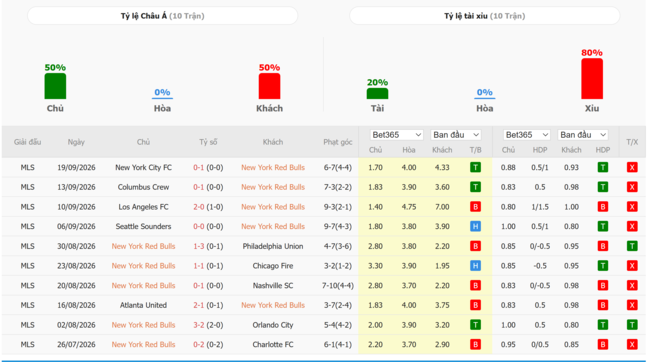The width and height of the screenshot is (650, 362).
Task: Click the Tỷ số column header
Action: (x=208, y=142)
